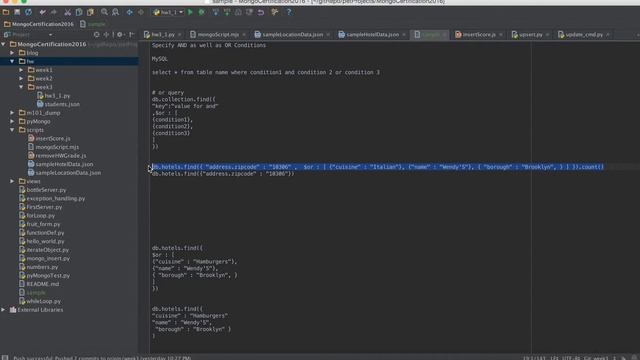The image size is (640, 360).
Task: Select students.json in the project tree
Action: tap(58, 104)
